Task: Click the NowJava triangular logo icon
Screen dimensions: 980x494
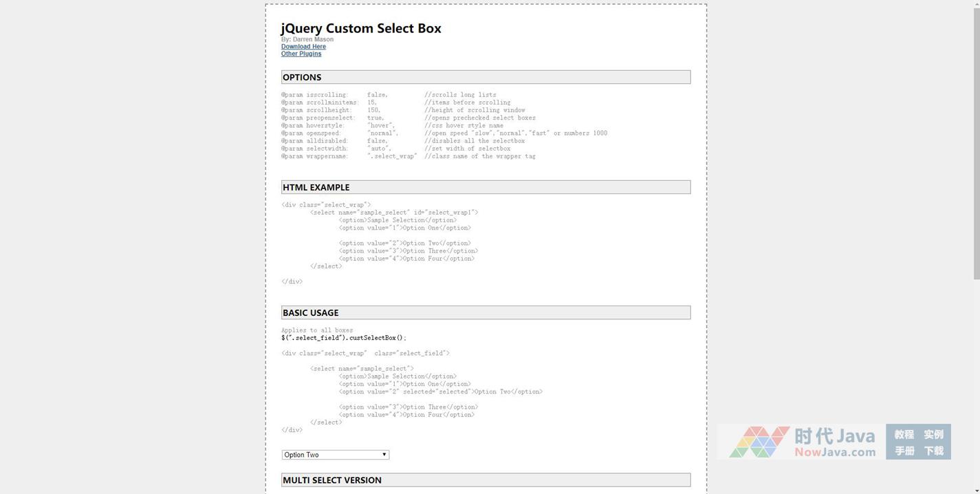Action: coord(759,442)
